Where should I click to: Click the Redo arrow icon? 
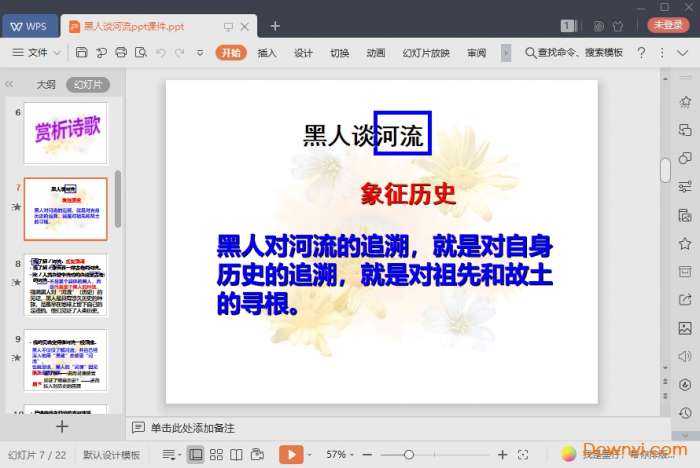pyautogui.click(x=179, y=53)
